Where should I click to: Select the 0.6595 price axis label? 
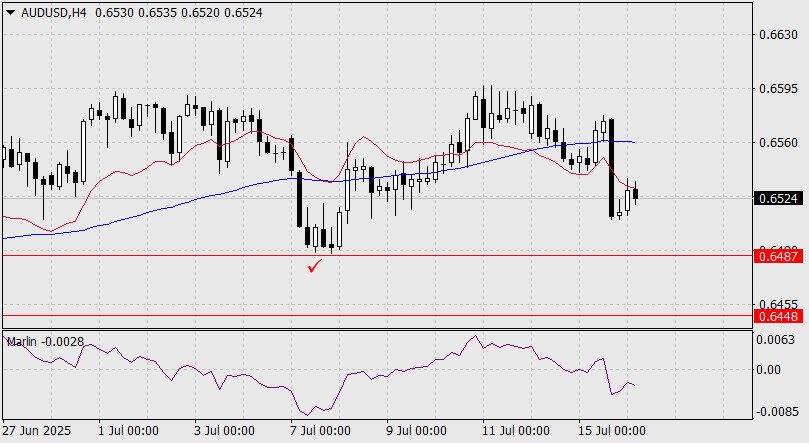pyautogui.click(x=778, y=89)
